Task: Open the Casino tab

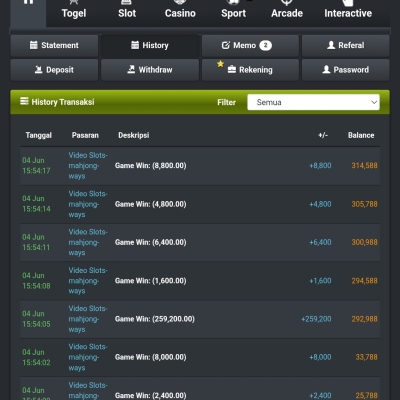Action: click(x=180, y=13)
